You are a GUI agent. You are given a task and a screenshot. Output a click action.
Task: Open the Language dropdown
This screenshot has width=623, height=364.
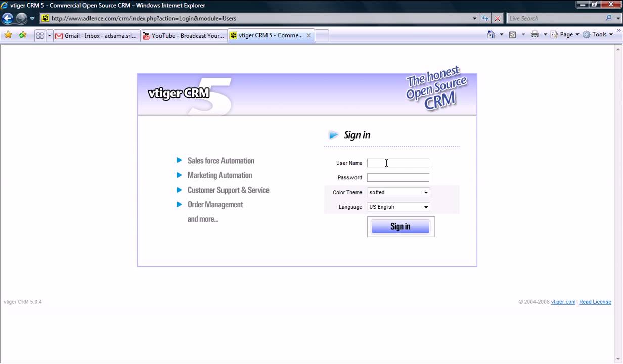398,207
